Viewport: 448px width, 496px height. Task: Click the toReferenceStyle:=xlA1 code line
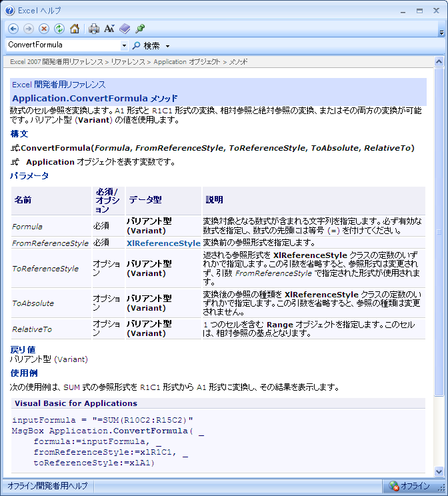click(x=94, y=463)
